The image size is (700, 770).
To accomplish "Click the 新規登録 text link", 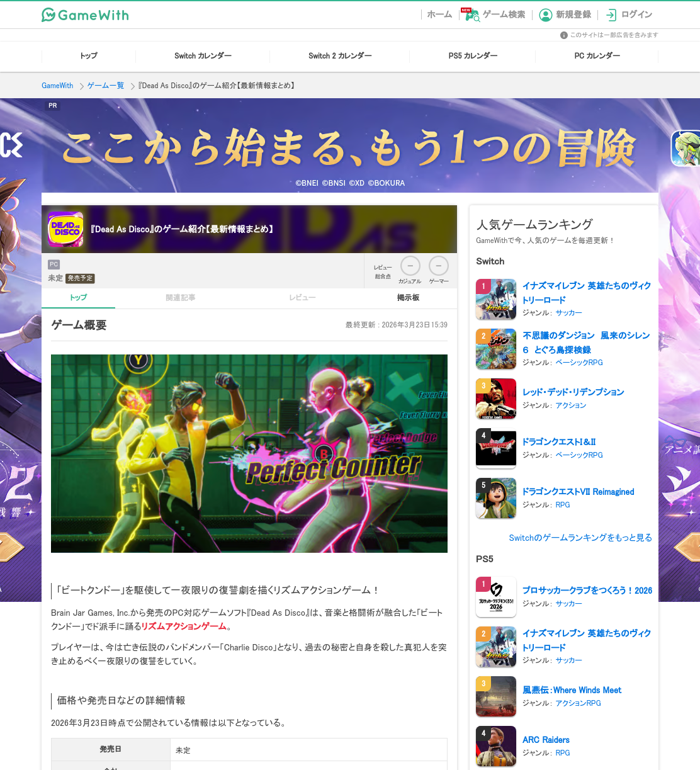I will tap(573, 14).
